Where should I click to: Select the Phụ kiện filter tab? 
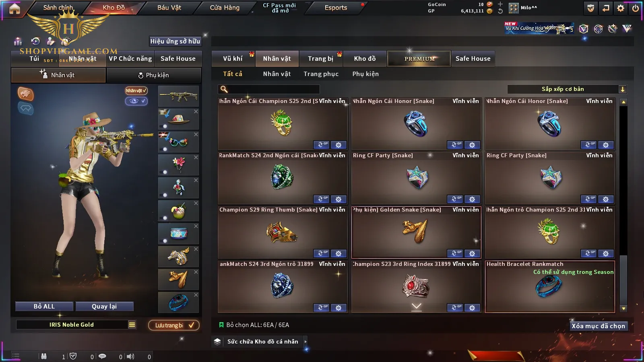point(365,74)
